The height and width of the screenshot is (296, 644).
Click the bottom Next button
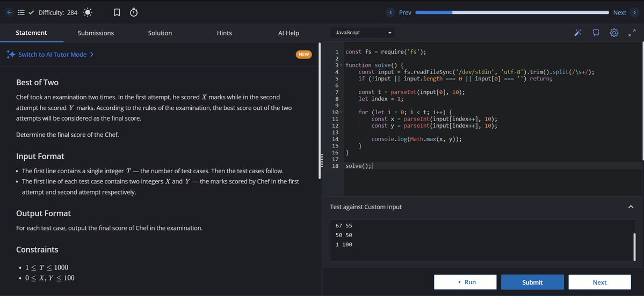(599, 282)
